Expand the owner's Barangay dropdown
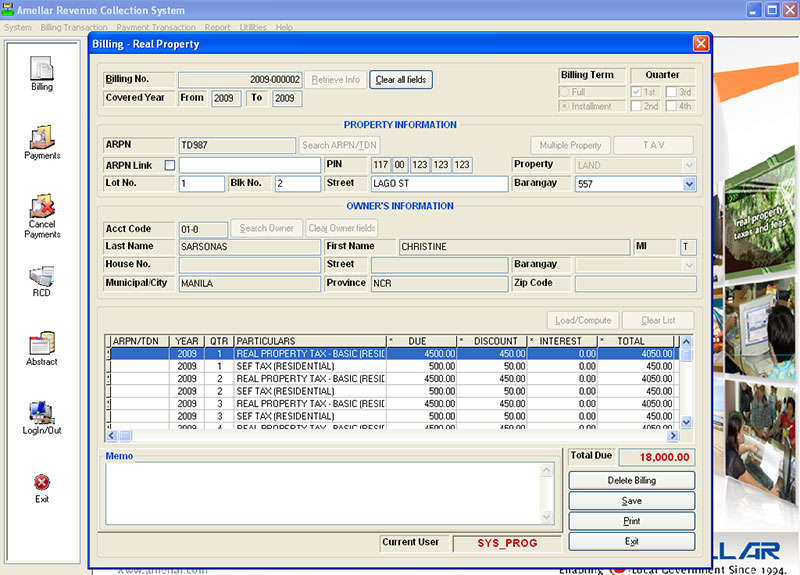Viewport: 800px width, 575px height. pyautogui.click(x=689, y=265)
